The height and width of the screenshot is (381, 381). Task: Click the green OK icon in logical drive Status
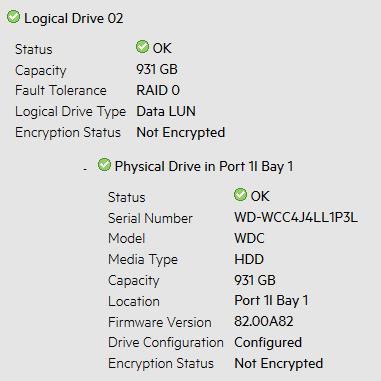[142, 47]
